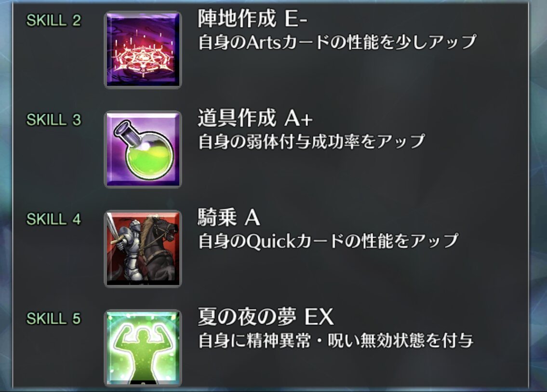The height and width of the screenshot is (392, 547).
Task: Select the 騎乗 A skill title
Action: pyautogui.click(x=229, y=217)
